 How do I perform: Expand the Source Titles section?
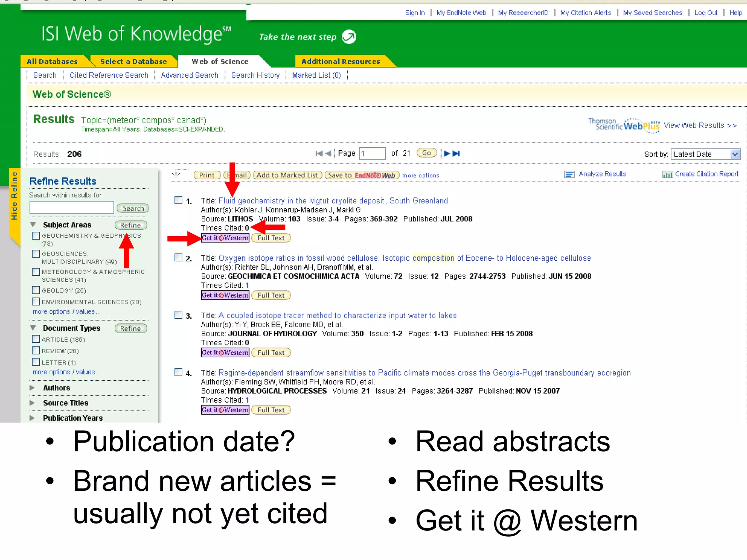pos(32,403)
